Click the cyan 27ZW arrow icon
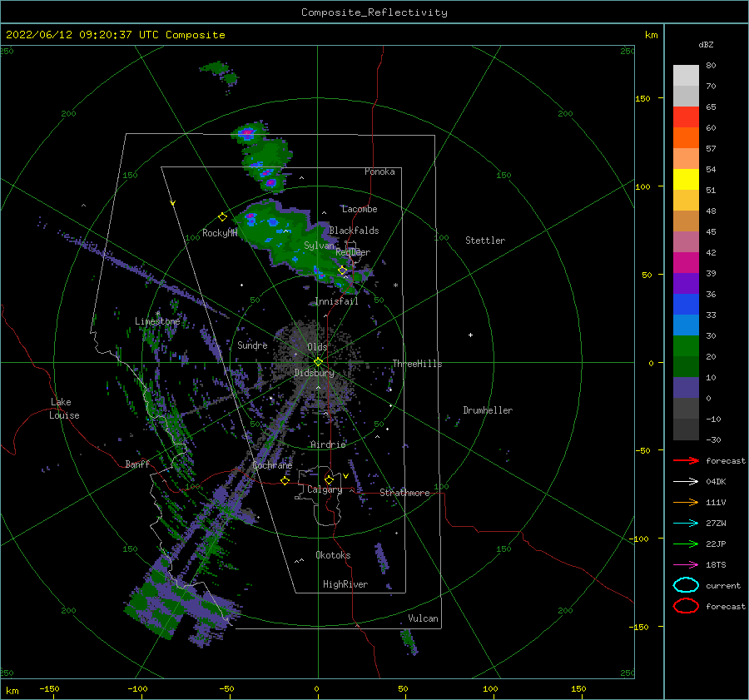The height and width of the screenshot is (700, 749). (686, 524)
